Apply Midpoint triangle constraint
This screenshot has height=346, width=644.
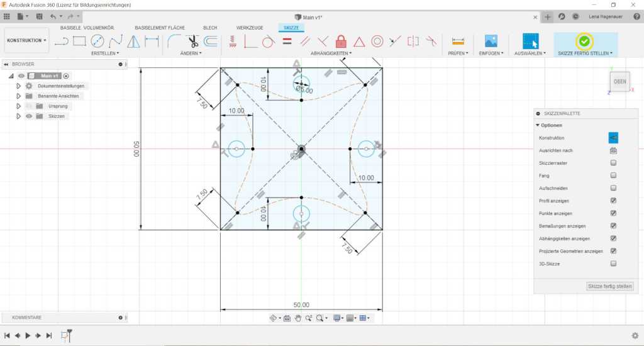tap(359, 42)
